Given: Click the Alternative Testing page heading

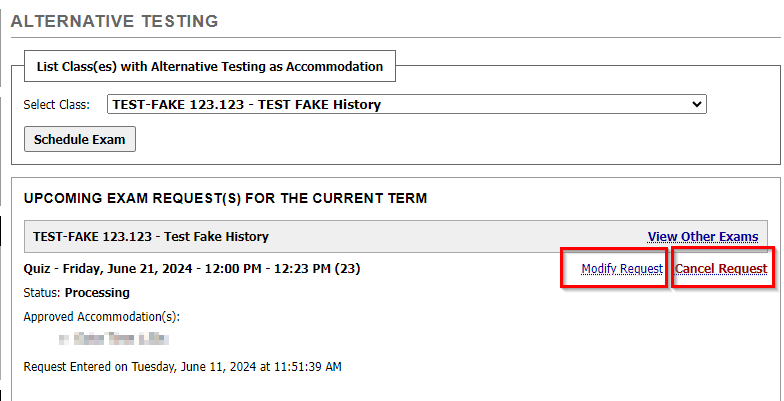Looking at the screenshot, I should click(114, 21).
